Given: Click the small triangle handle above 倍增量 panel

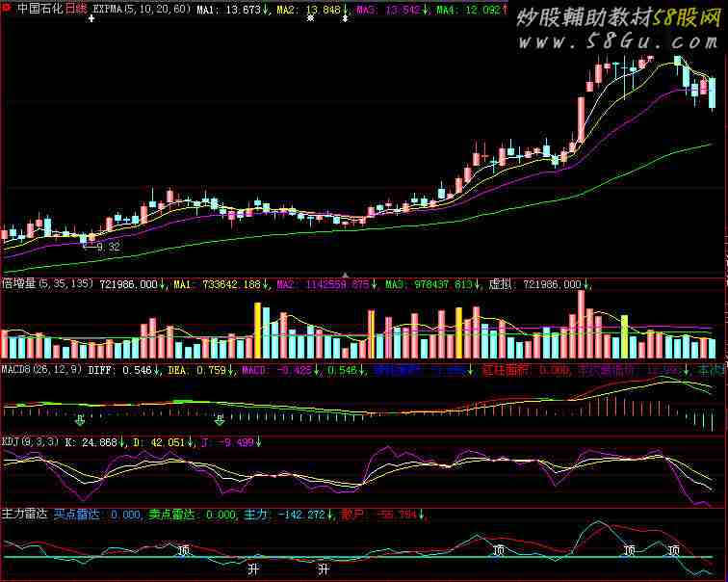Looking at the screenshot, I should (345, 276).
